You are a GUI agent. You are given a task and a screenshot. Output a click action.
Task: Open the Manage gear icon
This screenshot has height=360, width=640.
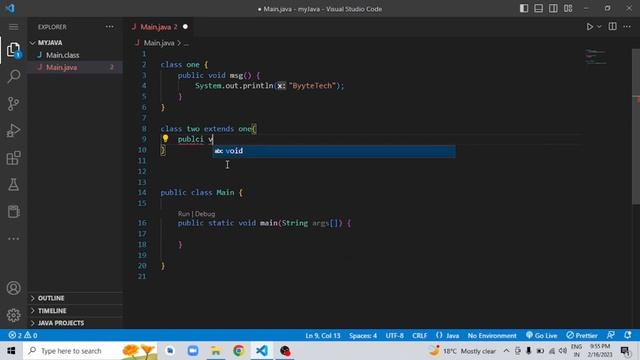click(x=13, y=315)
